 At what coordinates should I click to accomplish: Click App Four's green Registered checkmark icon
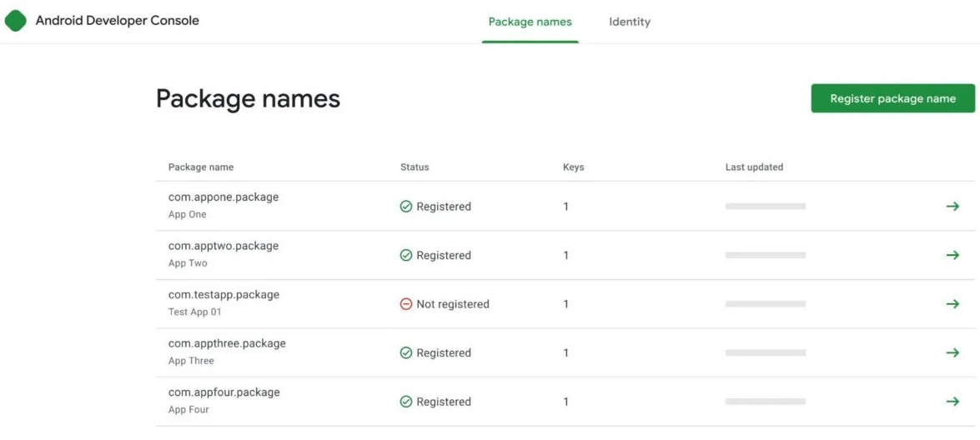[x=406, y=402]
